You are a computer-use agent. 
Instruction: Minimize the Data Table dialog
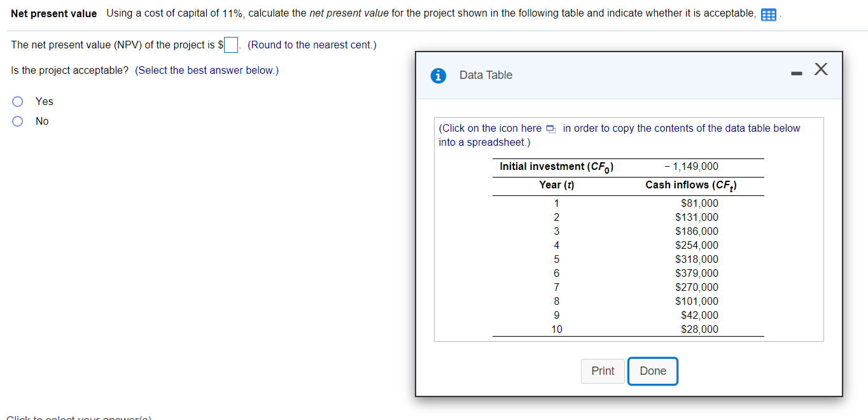click(795, 73)
